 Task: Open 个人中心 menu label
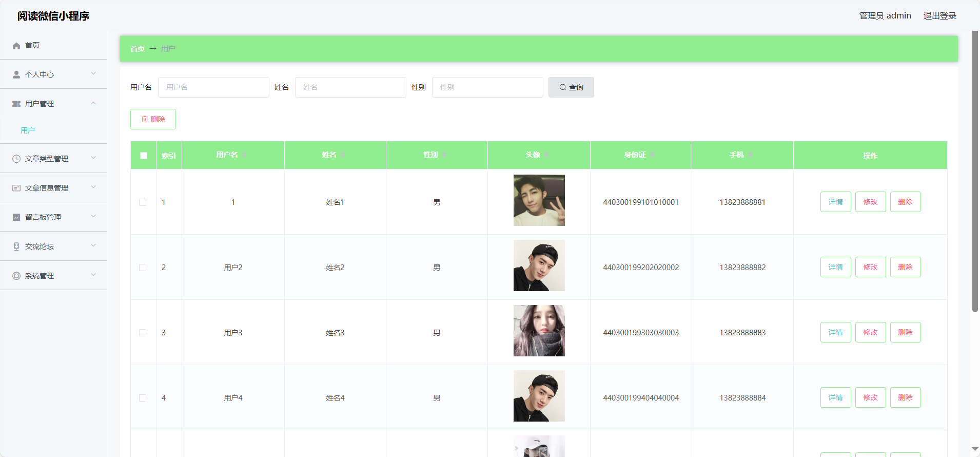point(40,74)
